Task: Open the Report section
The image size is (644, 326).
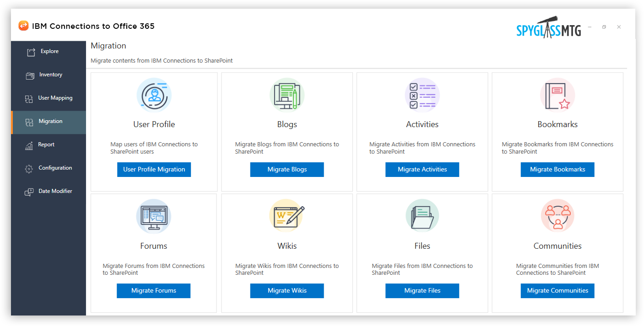Action: click(49, 145)
